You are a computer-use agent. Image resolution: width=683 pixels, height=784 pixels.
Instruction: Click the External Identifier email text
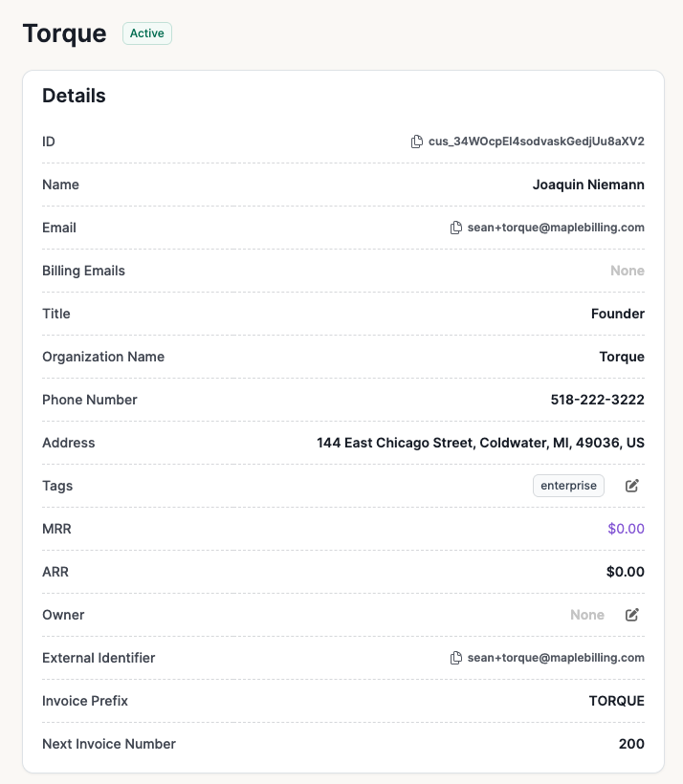(556, 658)
